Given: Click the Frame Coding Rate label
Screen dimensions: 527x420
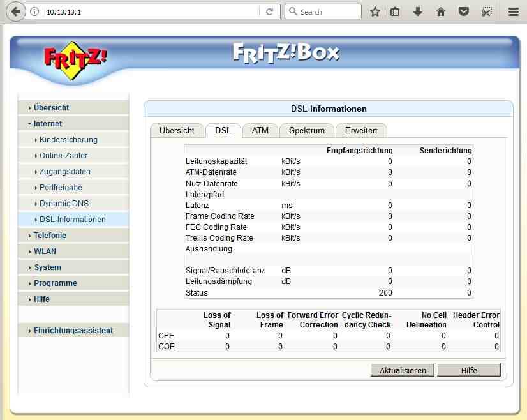Looking at the screenshot, I should (220, 216).
